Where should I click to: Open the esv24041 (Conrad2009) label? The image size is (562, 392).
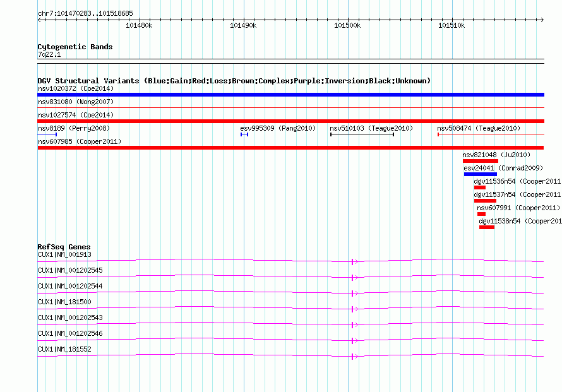pos(503,168)
